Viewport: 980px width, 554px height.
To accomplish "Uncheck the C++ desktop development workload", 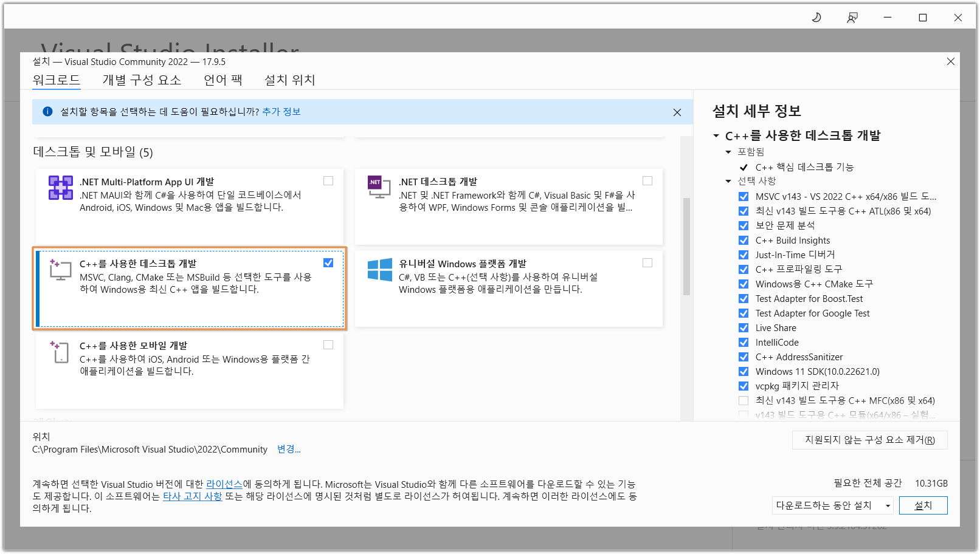I will (x=328, y=263).
